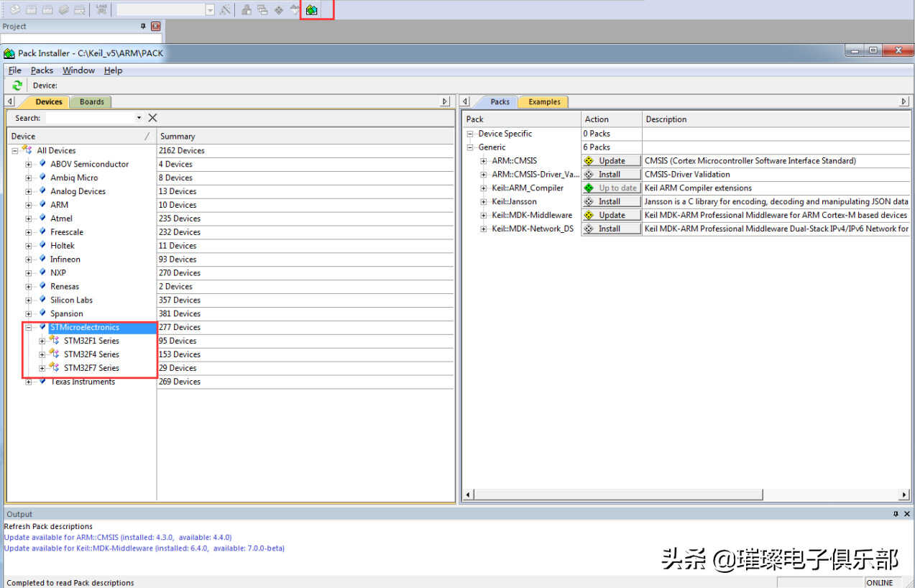Install the ARM::CMSIS-Driver_Validation pack
Screen dimensions: 915x588
611,175
